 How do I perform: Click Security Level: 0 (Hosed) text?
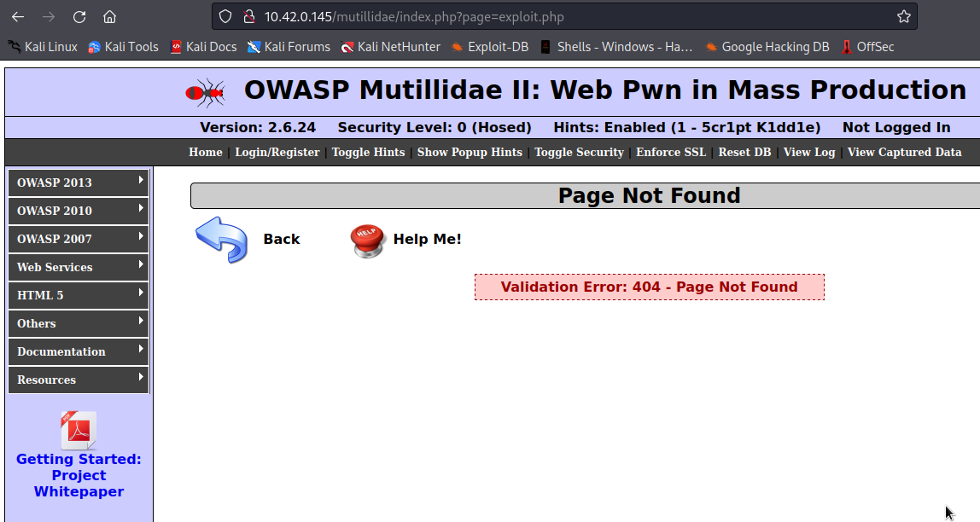[x=435, y=127]
